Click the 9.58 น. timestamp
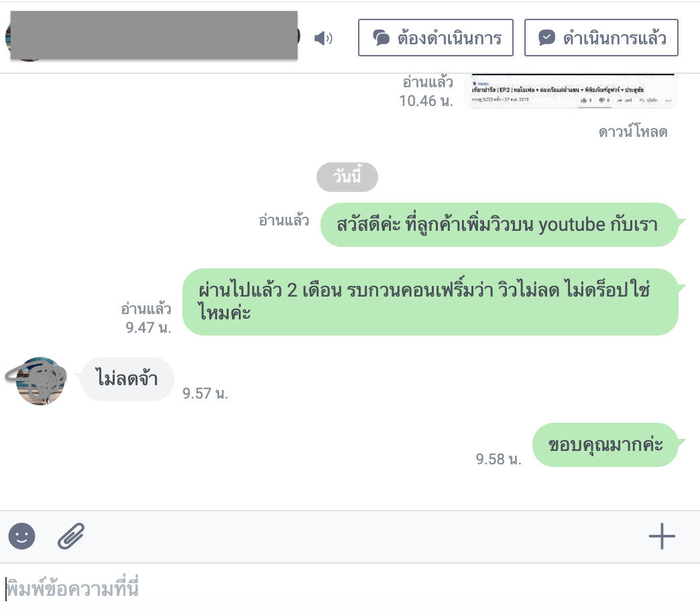Screen dimensions: 700x616 pyautogui.click(x=498, y=459)
